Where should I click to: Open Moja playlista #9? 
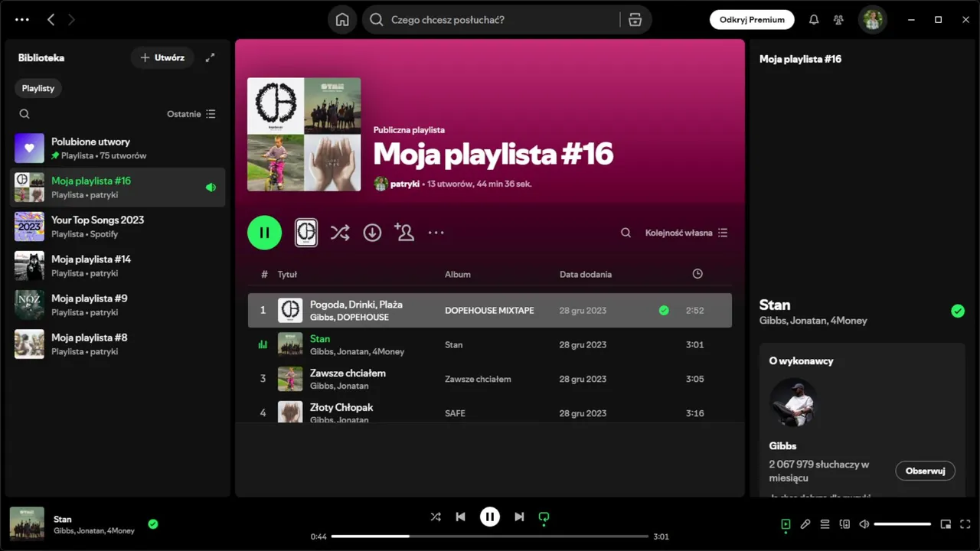[118, 305]
